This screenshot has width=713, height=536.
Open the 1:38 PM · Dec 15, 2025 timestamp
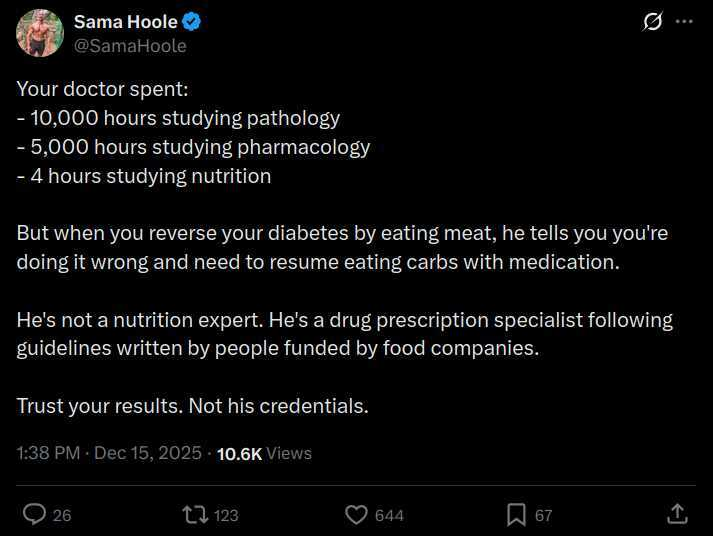coord(109,453)
